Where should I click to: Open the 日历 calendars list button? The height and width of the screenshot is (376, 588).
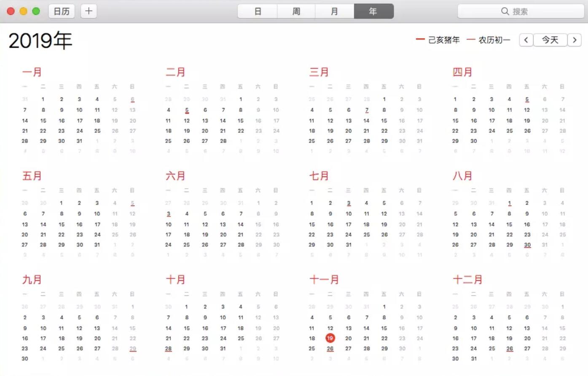(x=62, y=11)
